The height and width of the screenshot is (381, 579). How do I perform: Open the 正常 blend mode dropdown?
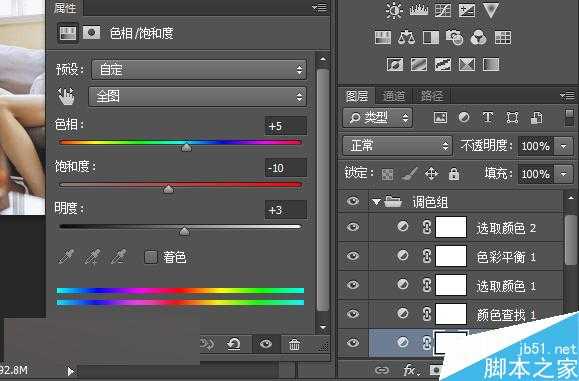point(397,146)
